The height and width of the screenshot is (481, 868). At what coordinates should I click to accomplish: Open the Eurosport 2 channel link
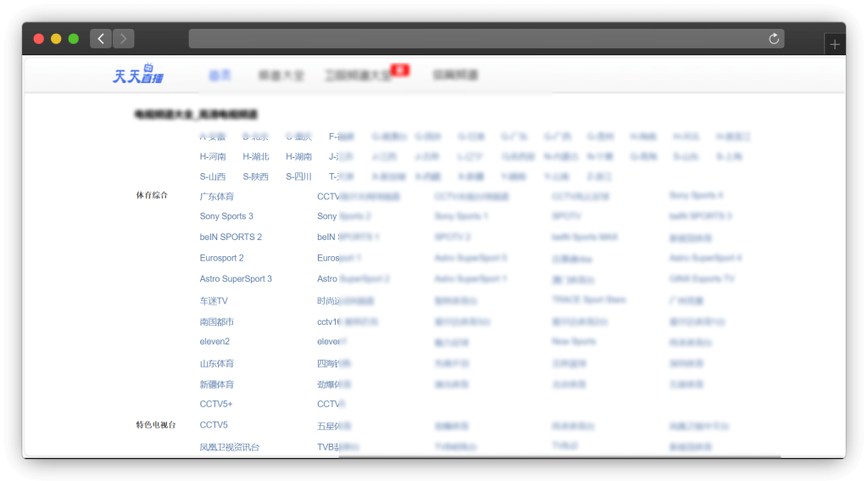(221, 258)
